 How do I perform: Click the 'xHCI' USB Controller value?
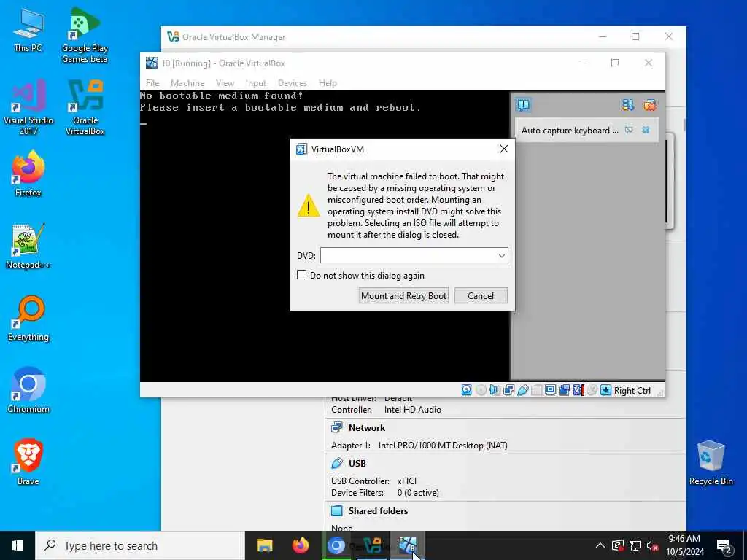[407, 481]
